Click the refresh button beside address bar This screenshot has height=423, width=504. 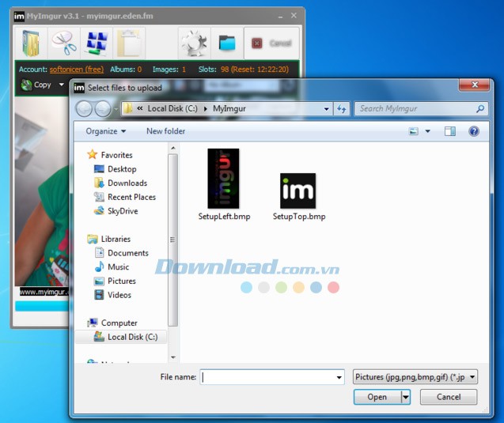[342, 109]
